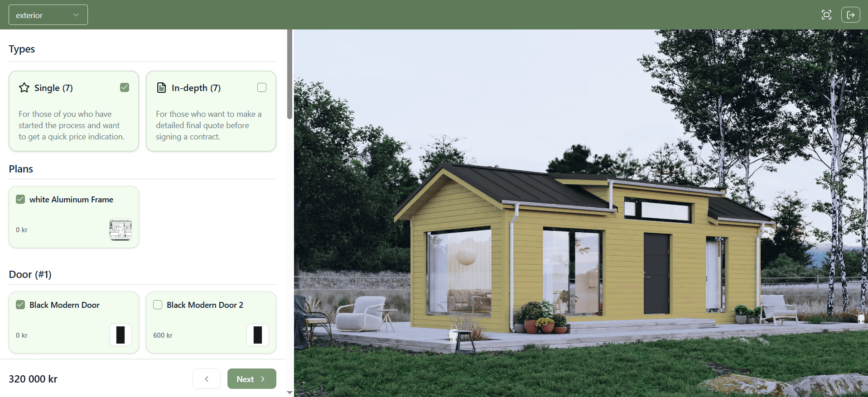Screen dimensions: 868x397
Task: Expand the dropdown chevron next to exterior
Action: coord(76,15)
